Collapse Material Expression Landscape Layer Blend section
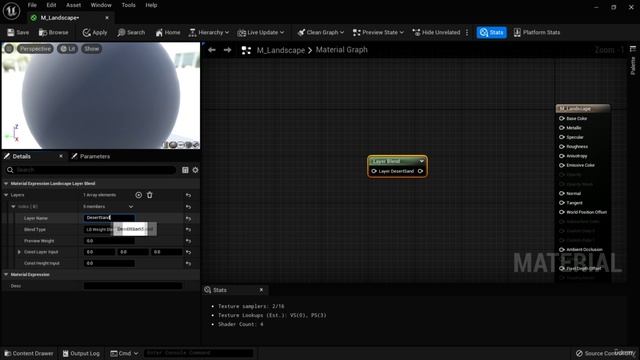640x360 pixels. 6,184
